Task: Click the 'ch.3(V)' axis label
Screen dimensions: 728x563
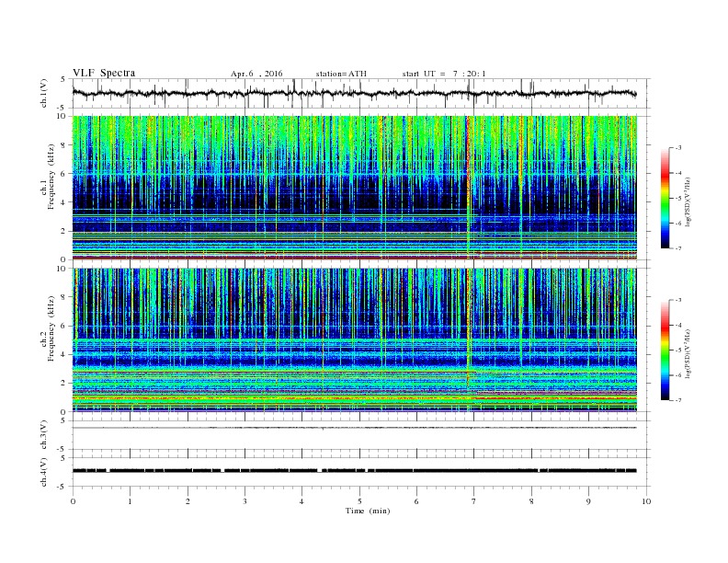Action: pos(43,435)
